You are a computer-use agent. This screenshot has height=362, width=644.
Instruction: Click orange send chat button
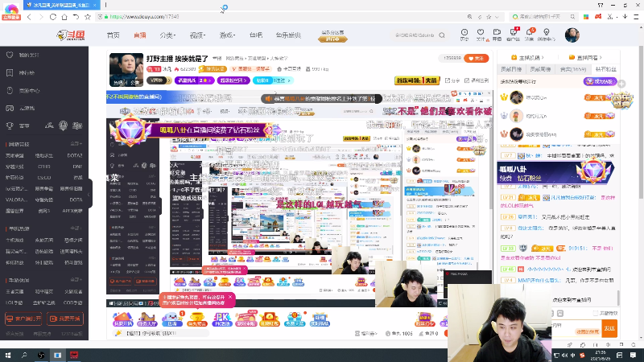[x=609, y=327]
